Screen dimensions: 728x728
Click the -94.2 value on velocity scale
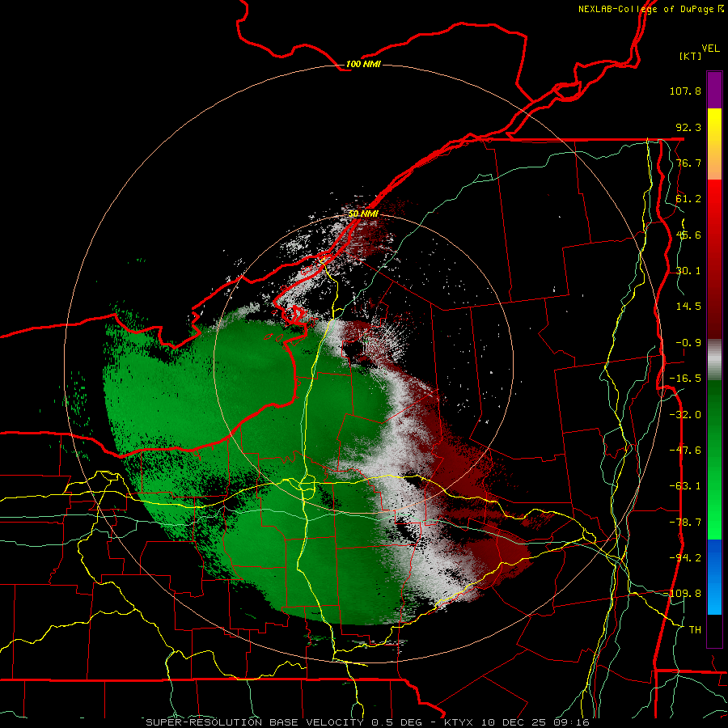click(685, 557)
